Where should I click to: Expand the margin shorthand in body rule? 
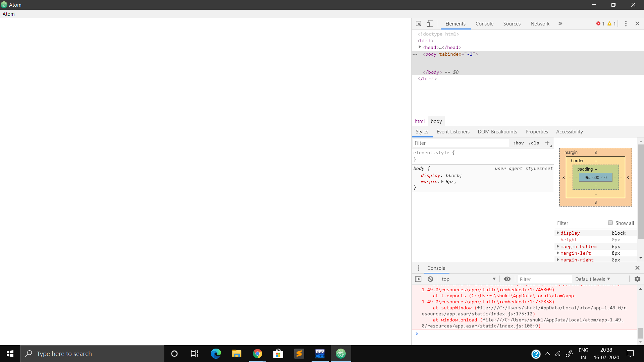pyautogui.click(x=442, y=182)
